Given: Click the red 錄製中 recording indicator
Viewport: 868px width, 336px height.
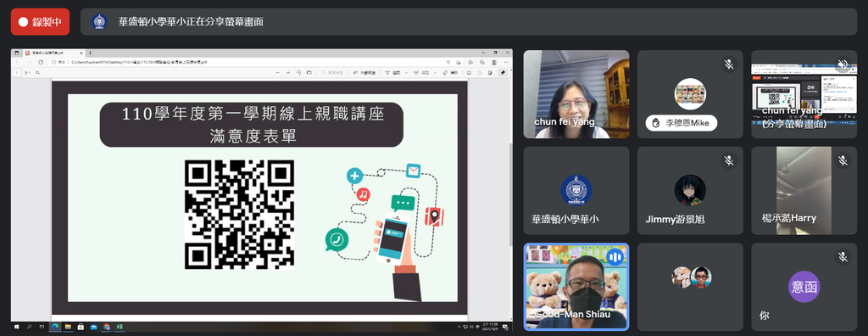Looking at the screenshot, I should [x=40, y=21].
